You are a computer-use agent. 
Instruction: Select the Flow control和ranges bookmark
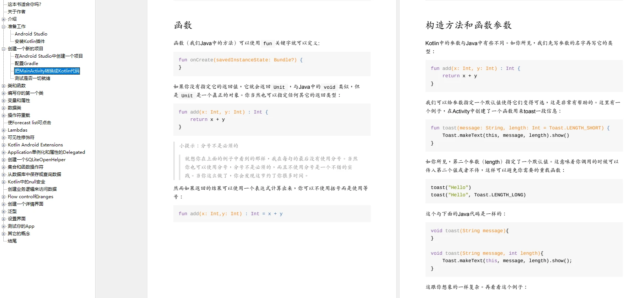[x=30, y=197]
